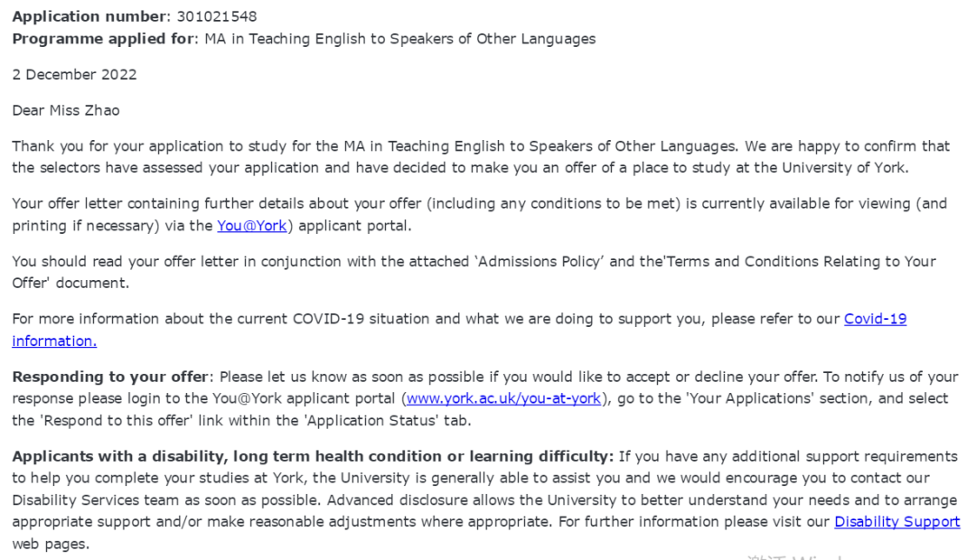Open the You@York applicant portal link
Image resolution: width=976 pixels, height=560 pixels.
(x=251, y=226)
